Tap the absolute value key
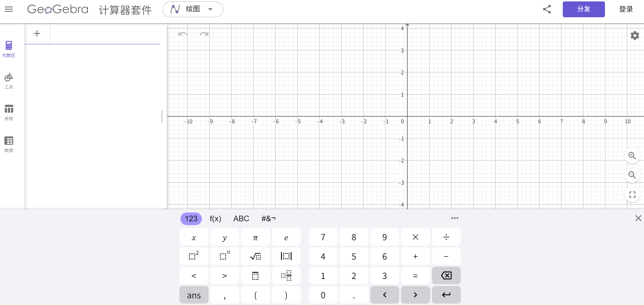This screenshot has width=644, height=305. tap(286, 256)
